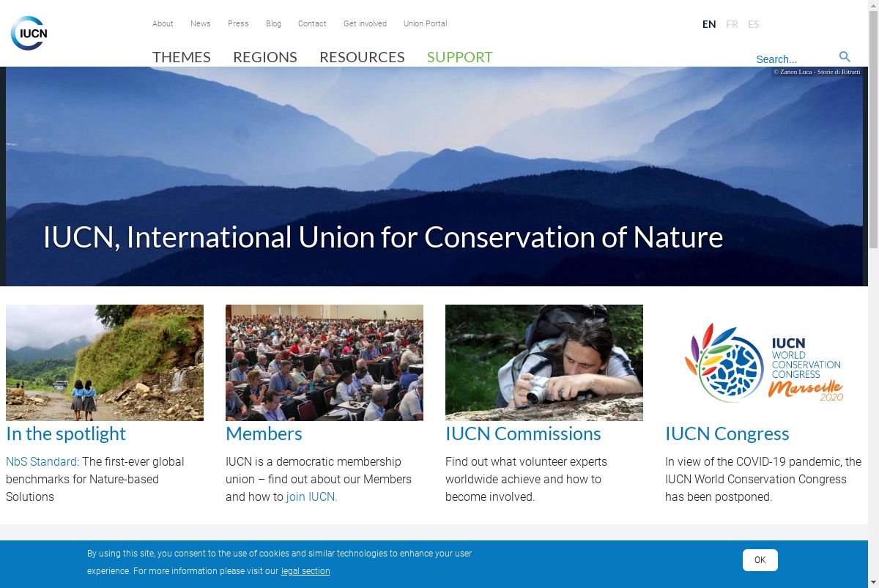Open the Get involved link
This screenshot has width=879, height=588.
coord(365,23)
